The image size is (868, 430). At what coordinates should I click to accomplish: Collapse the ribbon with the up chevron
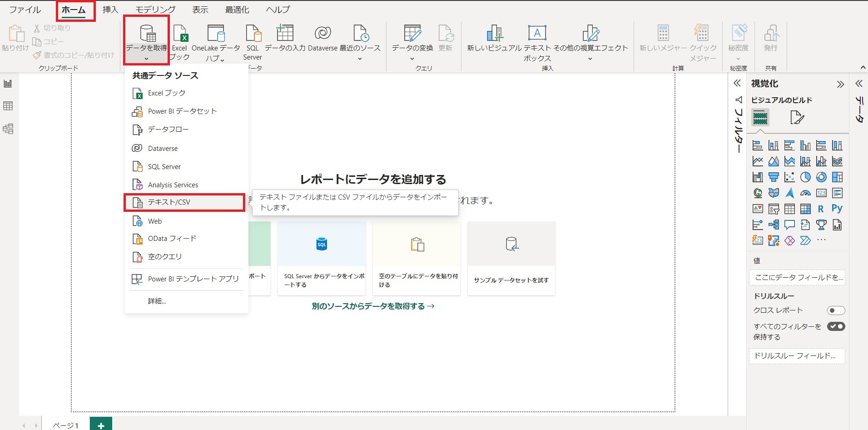pyautogui.click(x=863, y=68)
